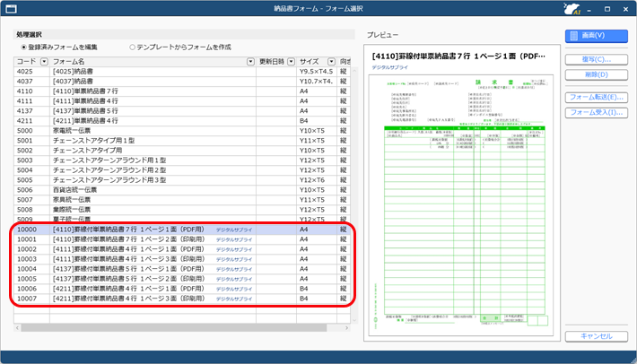Select row 5007 家具統一伝票
637x364 pixels.
click(182, 200)
